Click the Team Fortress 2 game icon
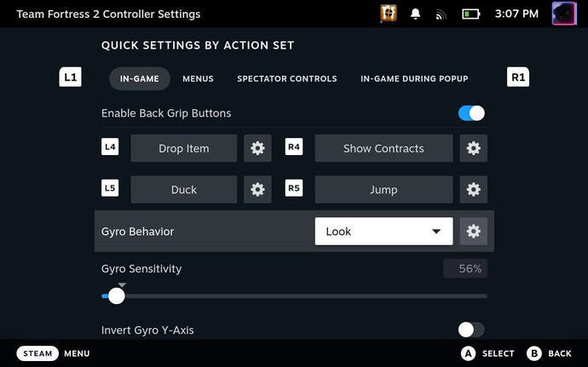 [389, 14]
